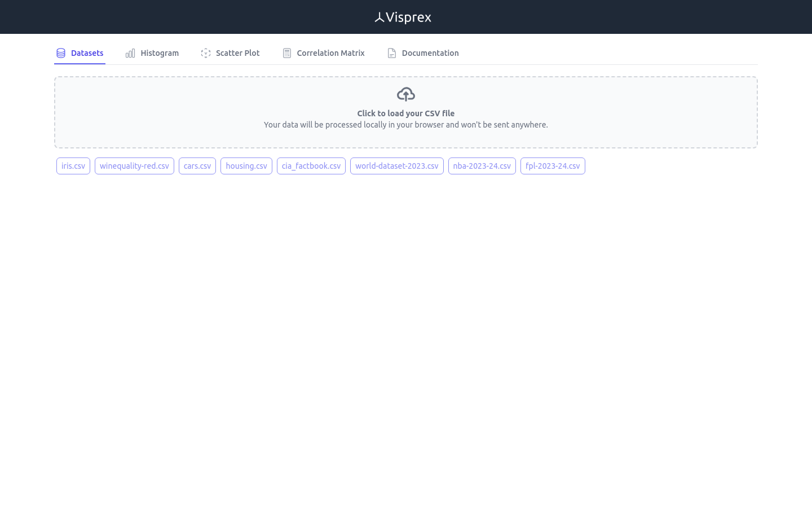Image resolution: width=812 pixels, height=508 pixels.
Task: Select the winequality-red.csv dataset
Action: (x=134, y=165)
